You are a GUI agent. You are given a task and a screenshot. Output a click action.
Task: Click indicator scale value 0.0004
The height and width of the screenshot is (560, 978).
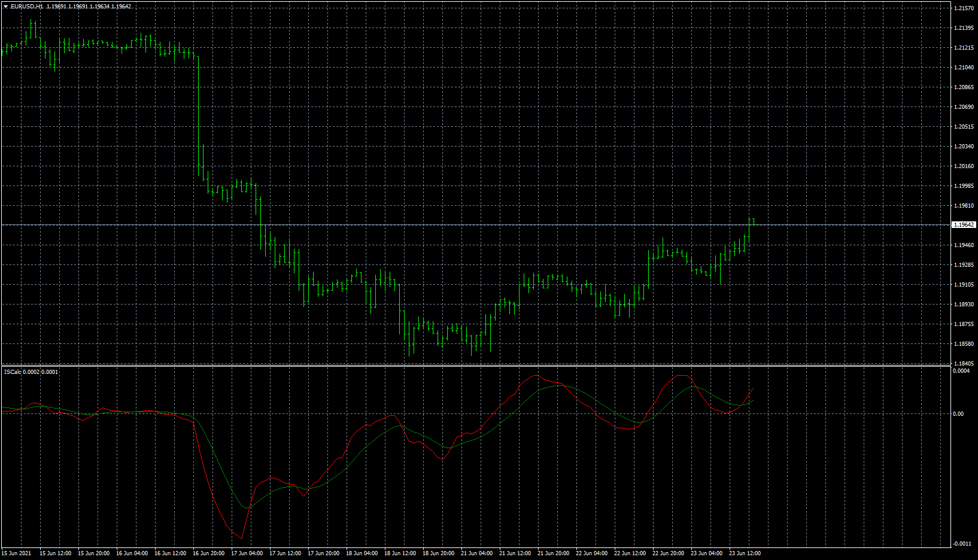(961, 371)
